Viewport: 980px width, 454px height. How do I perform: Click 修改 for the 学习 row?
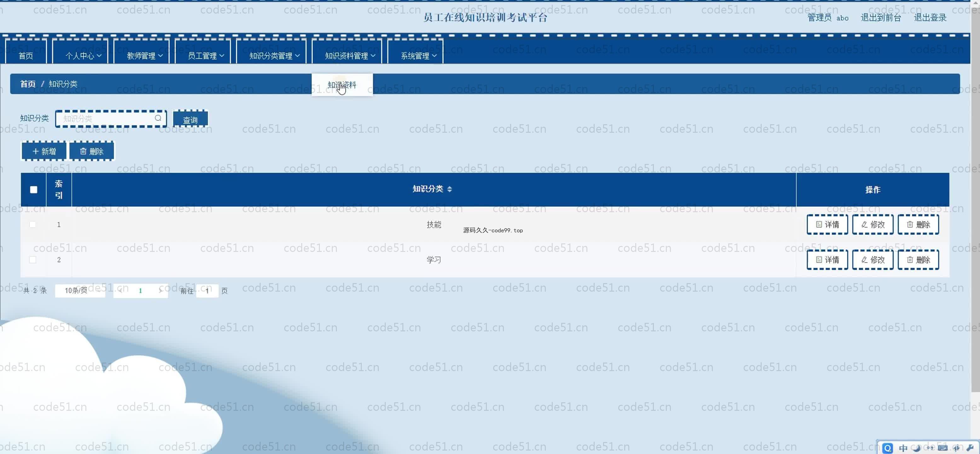873,259
